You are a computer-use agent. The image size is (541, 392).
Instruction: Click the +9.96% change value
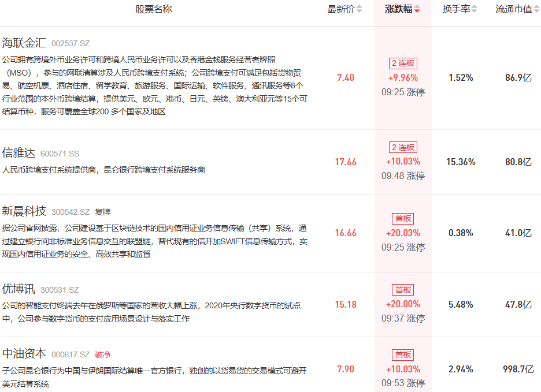tap(403, 78)
